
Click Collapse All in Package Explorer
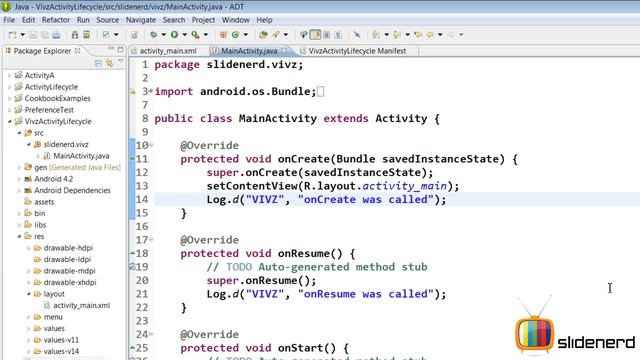tap(98, 63)
